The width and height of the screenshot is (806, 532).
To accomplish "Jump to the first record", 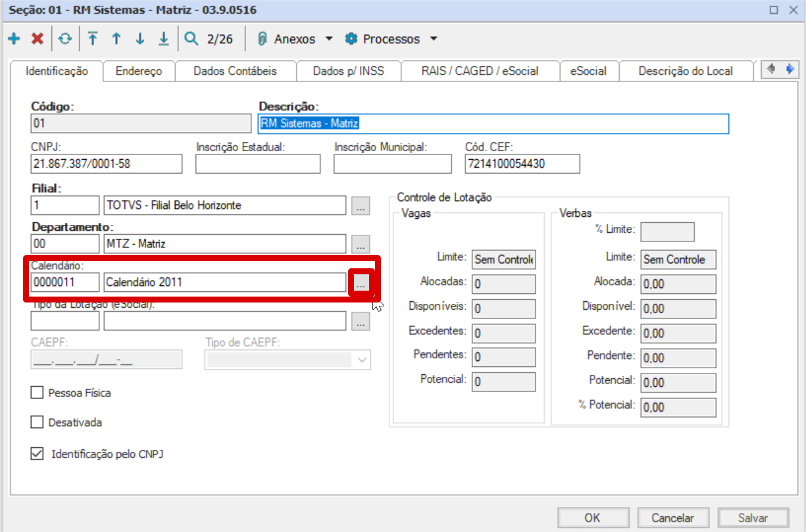I will [93, 39].
